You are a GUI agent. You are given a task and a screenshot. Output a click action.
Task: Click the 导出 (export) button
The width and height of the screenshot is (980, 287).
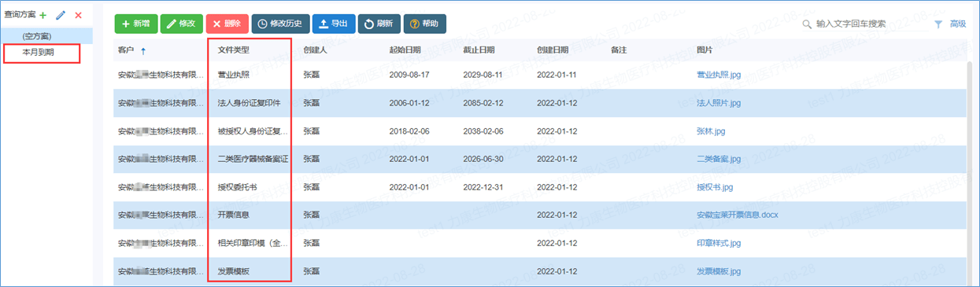[x=334, y=24]
